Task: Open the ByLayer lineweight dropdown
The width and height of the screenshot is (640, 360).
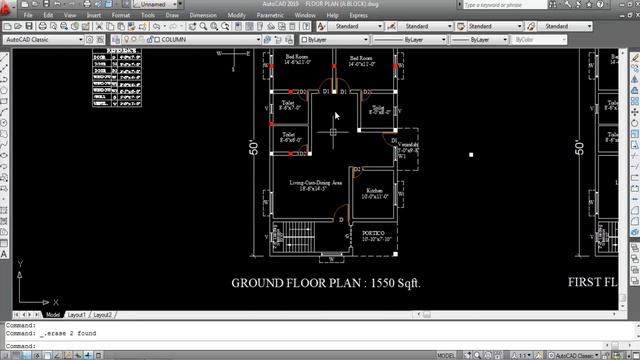Action: [x=505, y=40]
